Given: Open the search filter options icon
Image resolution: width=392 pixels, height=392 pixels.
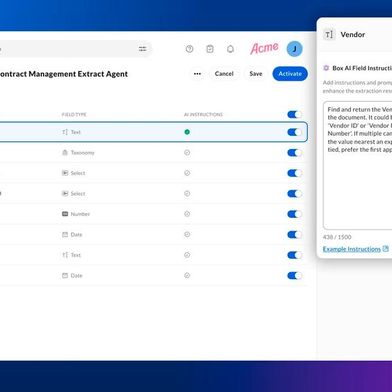Looking at the screenshot, I should click(142, 49).
